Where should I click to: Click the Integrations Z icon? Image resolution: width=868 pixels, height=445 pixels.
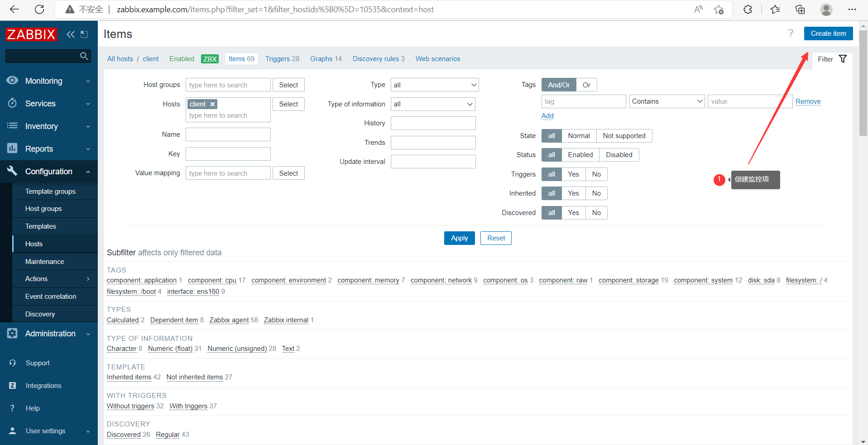[x=12, y=386]
